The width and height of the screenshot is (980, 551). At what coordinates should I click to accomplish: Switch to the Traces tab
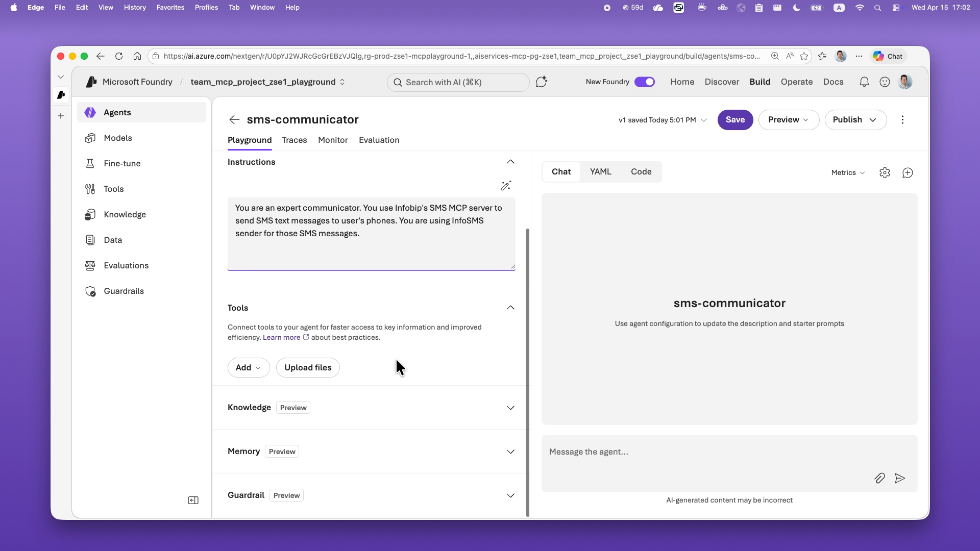click(x=295, y=140)
